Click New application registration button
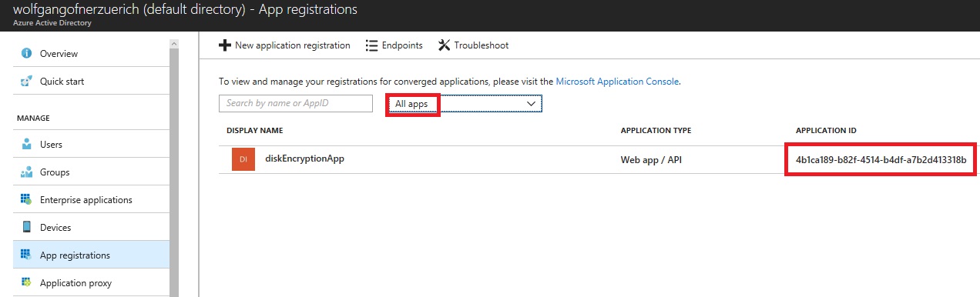This screenshot has height=297, width=980. 284,45
